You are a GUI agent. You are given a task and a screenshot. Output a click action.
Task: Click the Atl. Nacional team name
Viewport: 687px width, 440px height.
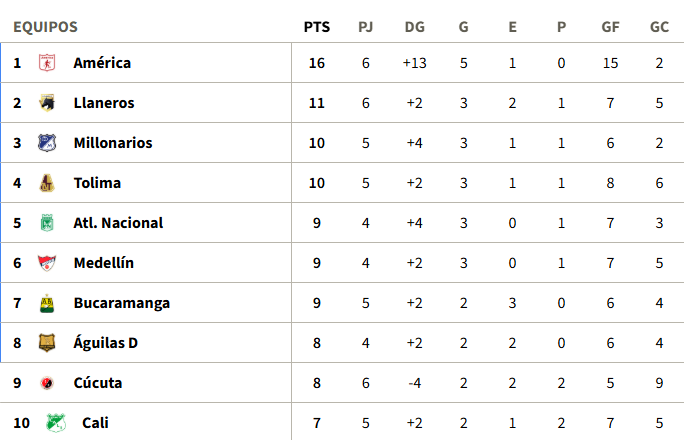[118, 223]
